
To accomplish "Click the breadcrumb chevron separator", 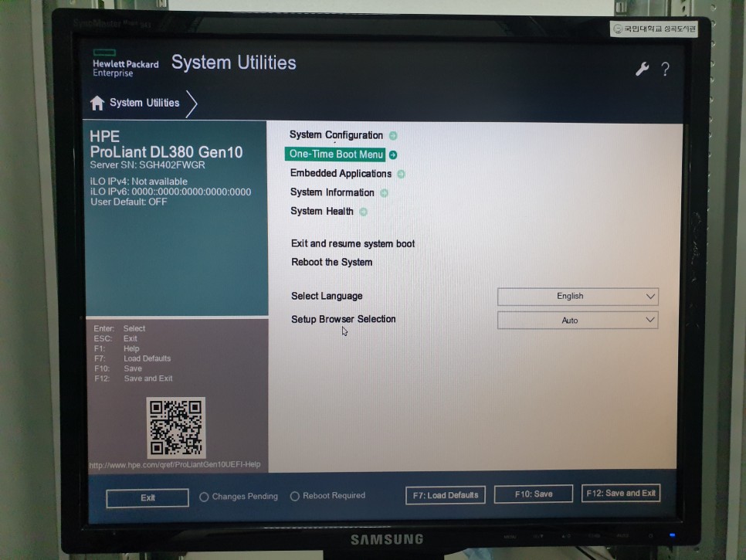I will (x=192, y=104).
